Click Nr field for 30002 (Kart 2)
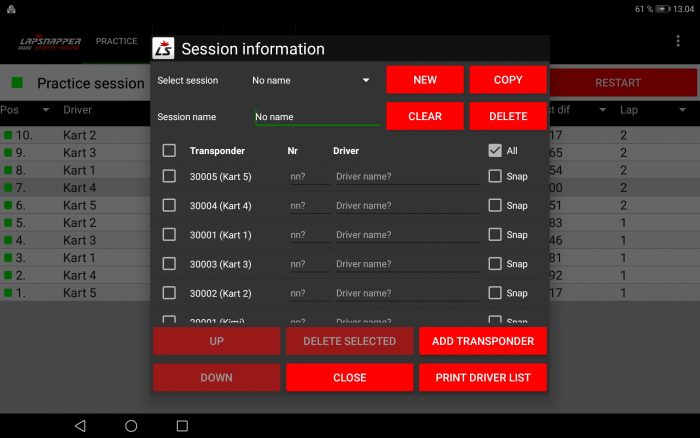 (x=309, y=293)
